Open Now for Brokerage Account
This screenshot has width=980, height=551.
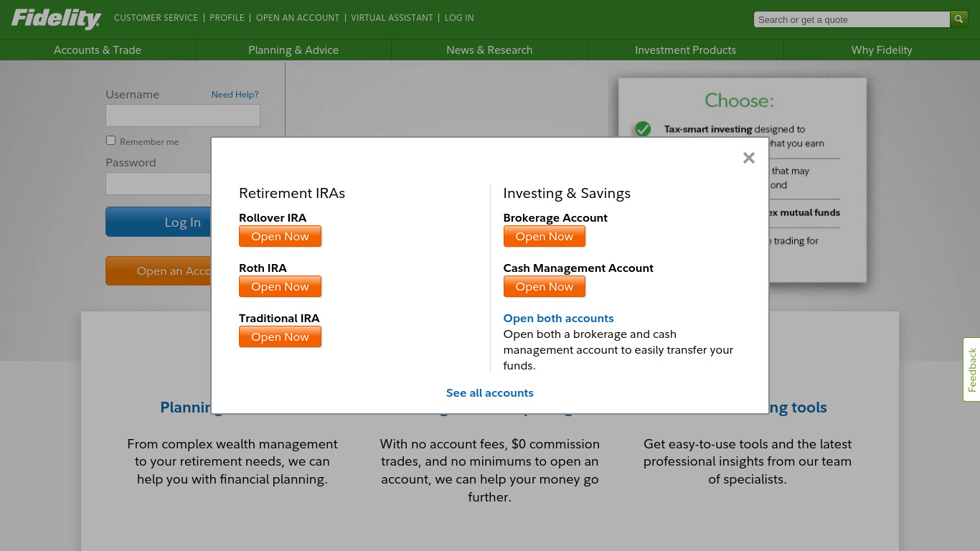tap(545, 236)
